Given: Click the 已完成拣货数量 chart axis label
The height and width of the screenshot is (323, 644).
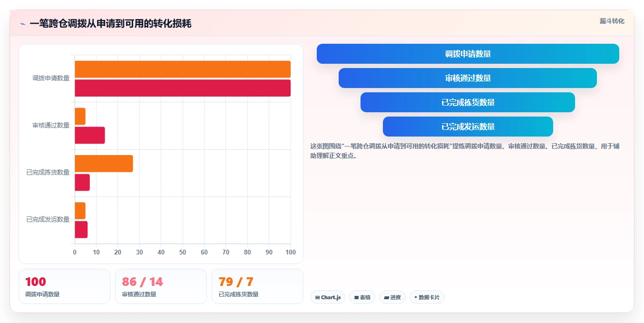Looking at the screenshot, I should coord(48,172).
